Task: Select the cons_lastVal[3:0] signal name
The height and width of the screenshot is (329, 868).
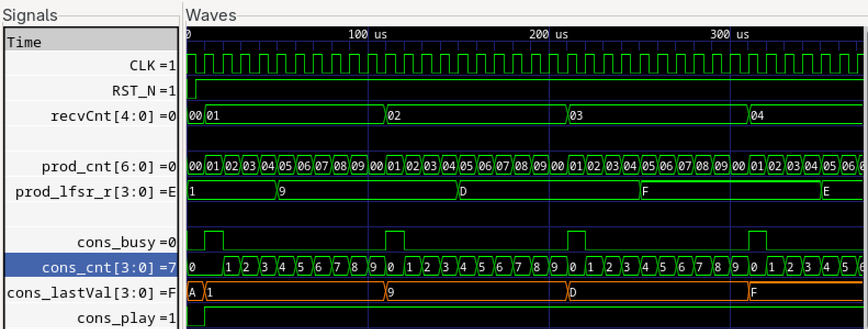Action: pyautogui.click(x=91, y=293)
